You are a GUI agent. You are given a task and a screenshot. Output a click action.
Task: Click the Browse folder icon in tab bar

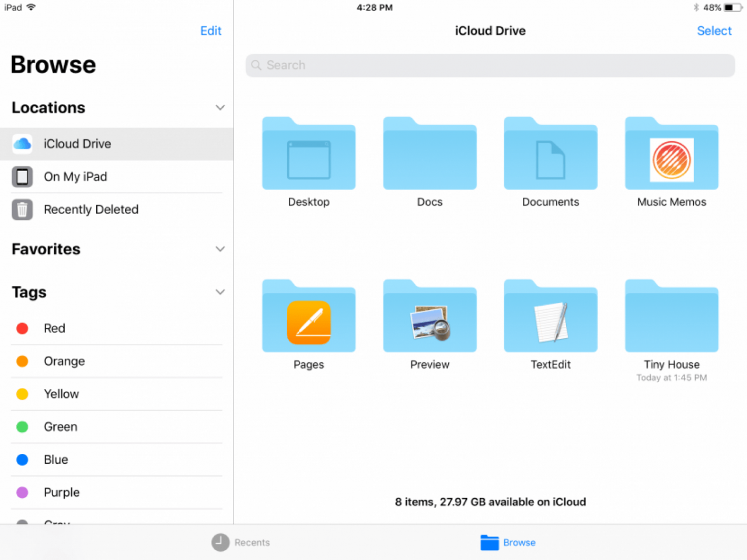click(x=490, y=542)
